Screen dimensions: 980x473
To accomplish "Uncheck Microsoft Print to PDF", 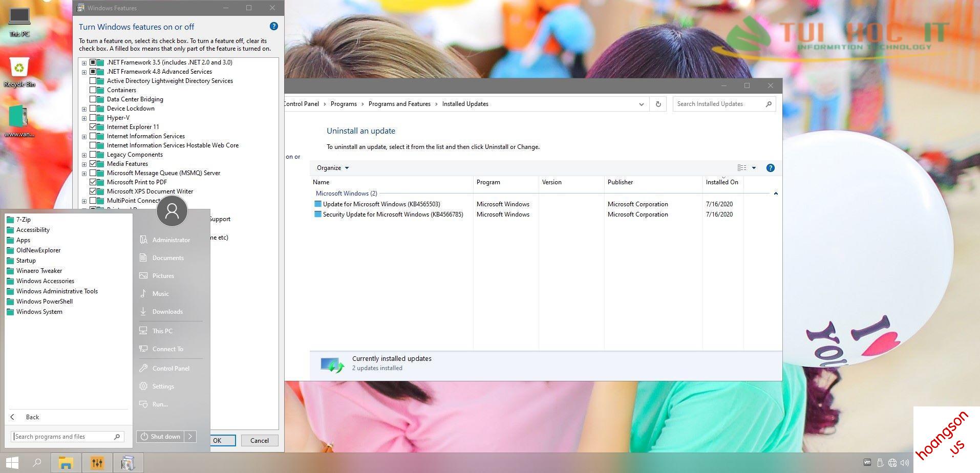I will pos(93,182).
